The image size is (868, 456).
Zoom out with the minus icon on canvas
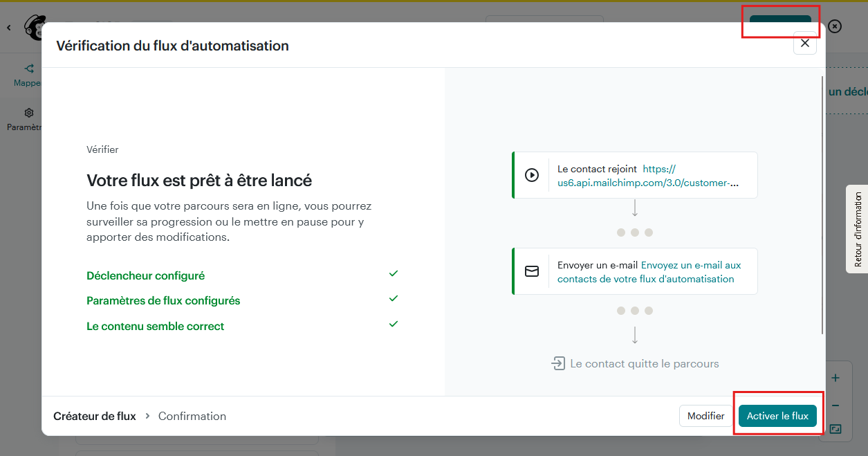tap(835, 405)
